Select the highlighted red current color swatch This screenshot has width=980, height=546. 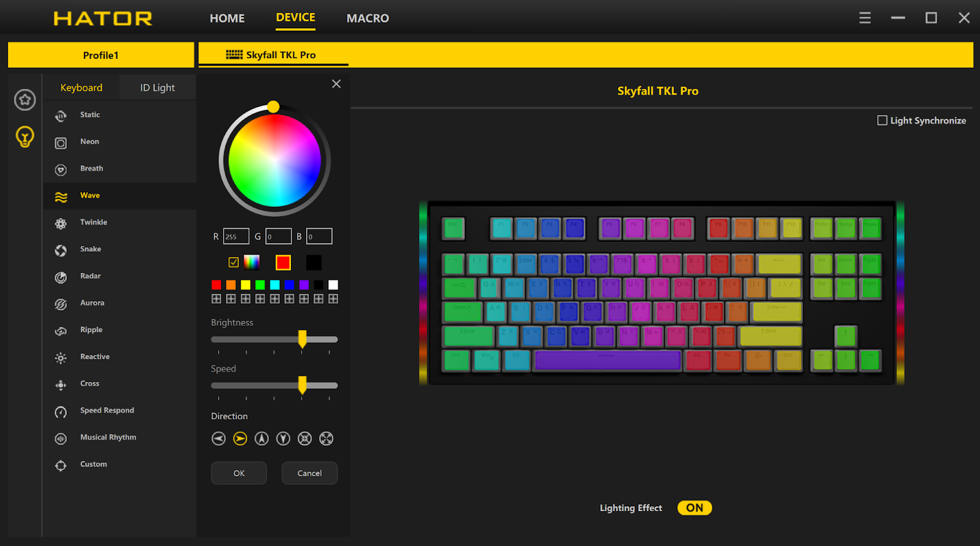click(283, 263)
